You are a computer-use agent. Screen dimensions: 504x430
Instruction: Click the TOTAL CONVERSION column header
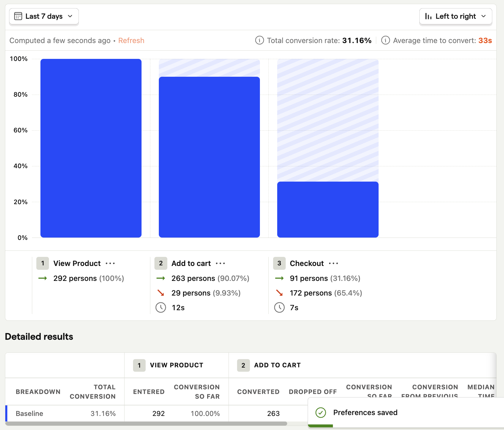point(93,392)
